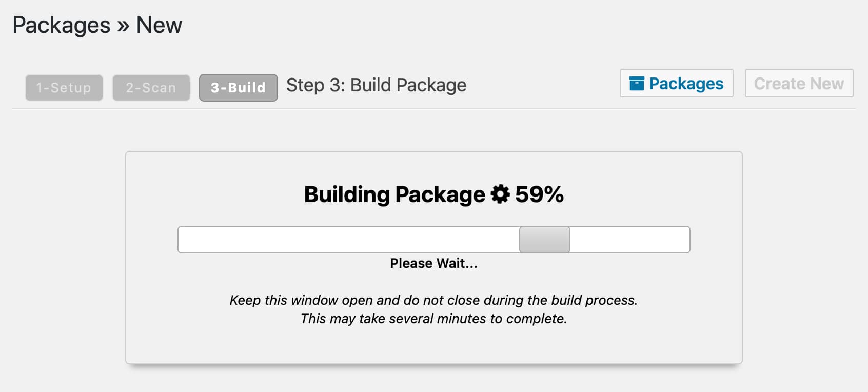Click the 'Step 3: Build Package' title
868x392 pixels.
(x=376, y=85)
